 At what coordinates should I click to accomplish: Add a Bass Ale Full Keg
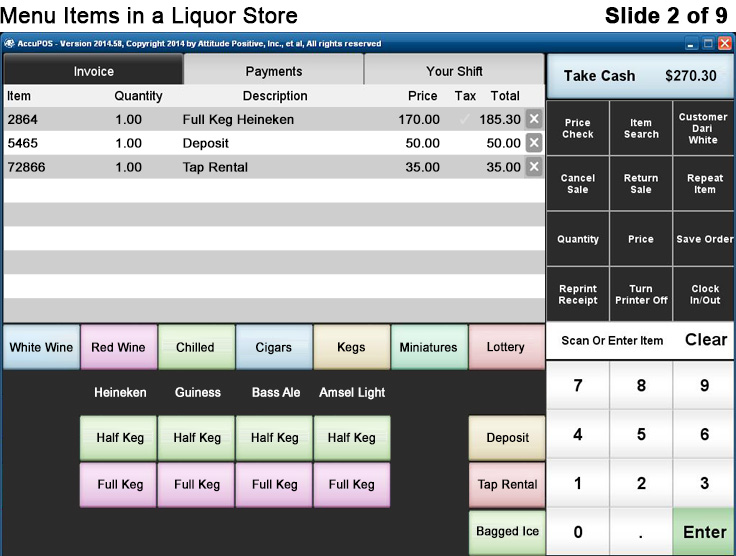click(275, 485)
